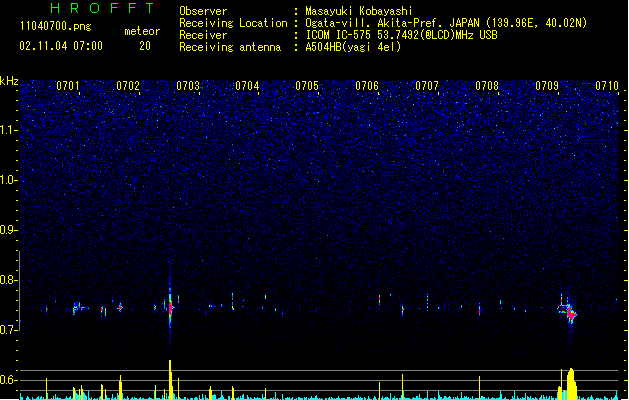Click the Receiving Location label
The width and height of the screenshot is (629, 400).
point(233,23)
